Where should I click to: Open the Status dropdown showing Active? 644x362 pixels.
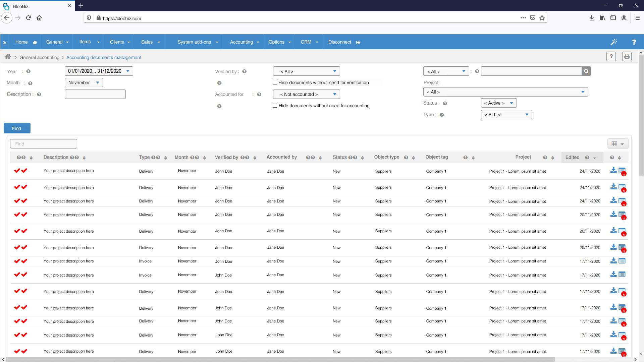tap(499, 103)
